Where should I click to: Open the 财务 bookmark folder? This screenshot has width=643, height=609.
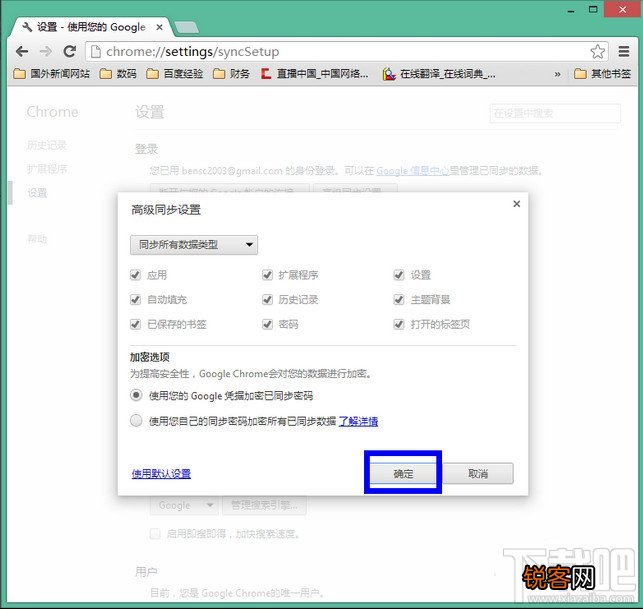231,74
